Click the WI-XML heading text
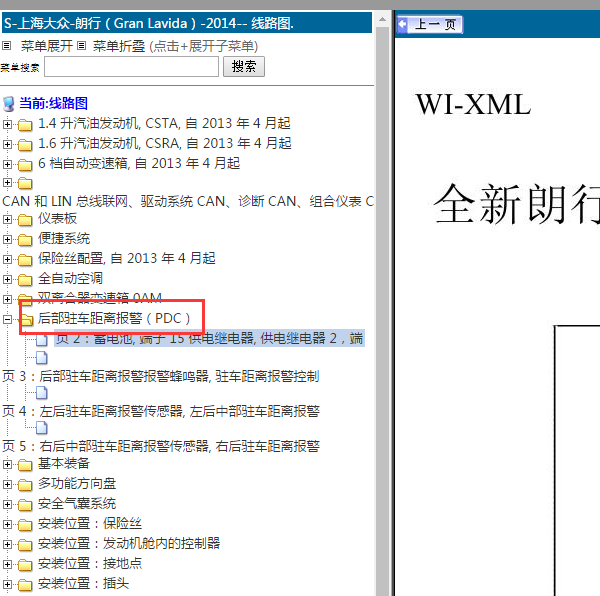Screen dimensions: 600x596 click(474, 104)
